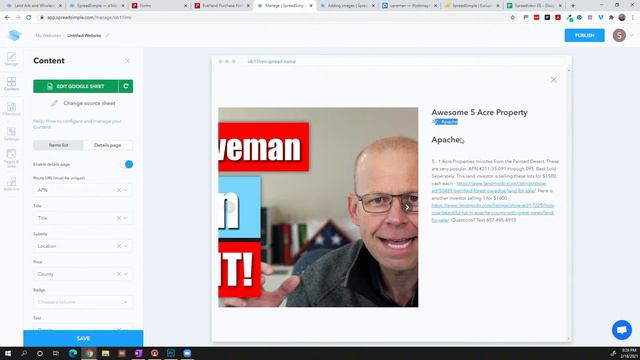
Task: Refresh the Google Sheet data
Action: (126, 86)
